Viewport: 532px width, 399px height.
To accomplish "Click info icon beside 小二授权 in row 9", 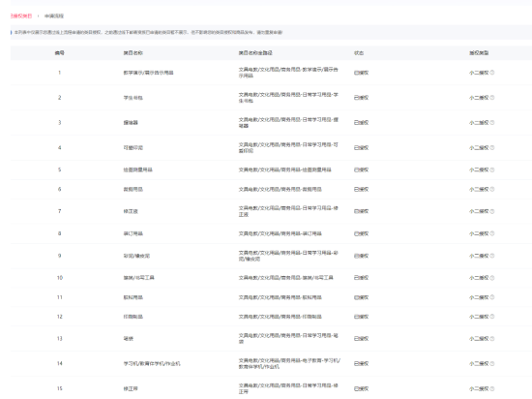I will pyautogui.click(x=492, y=256).
